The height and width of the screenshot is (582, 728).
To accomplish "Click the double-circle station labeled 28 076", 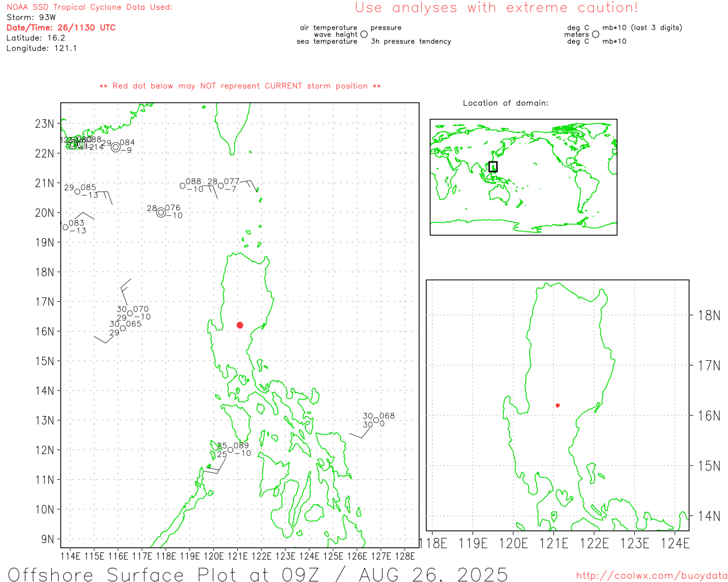I will [161, 213].
